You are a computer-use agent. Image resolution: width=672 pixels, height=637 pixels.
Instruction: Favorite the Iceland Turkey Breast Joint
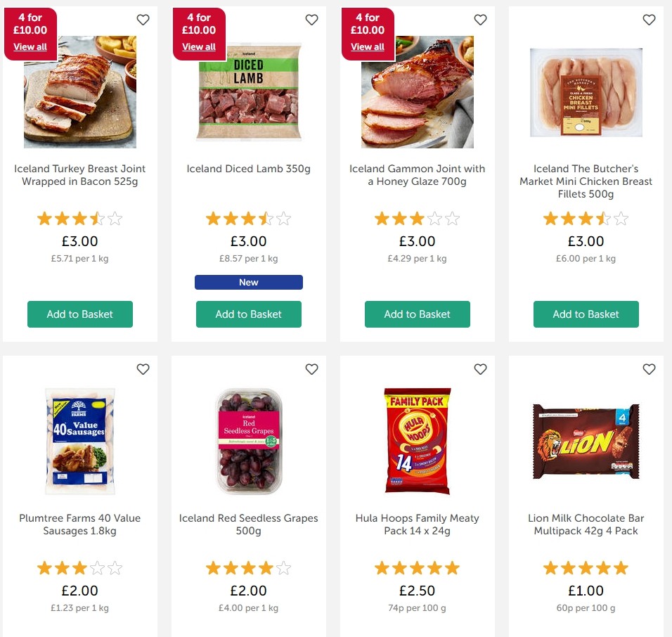143,20
